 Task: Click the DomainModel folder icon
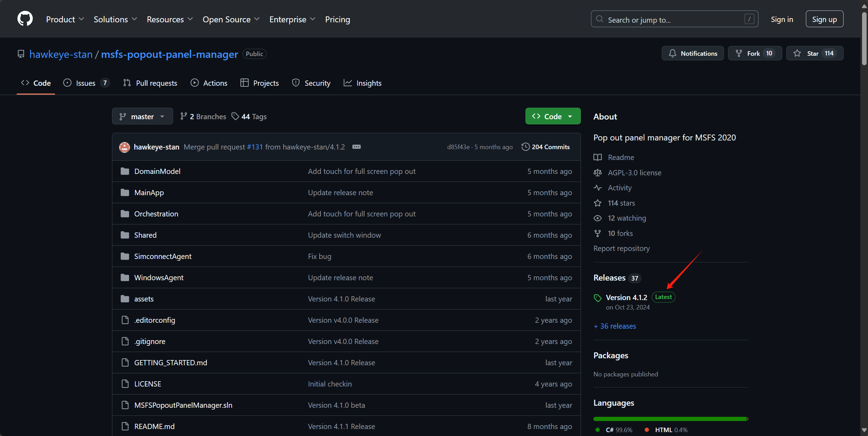tap(125, 171)
